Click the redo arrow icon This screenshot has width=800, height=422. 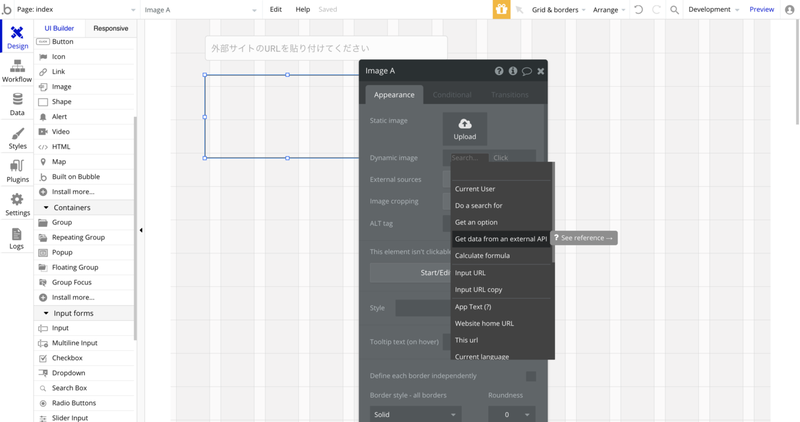coord(656,9)
